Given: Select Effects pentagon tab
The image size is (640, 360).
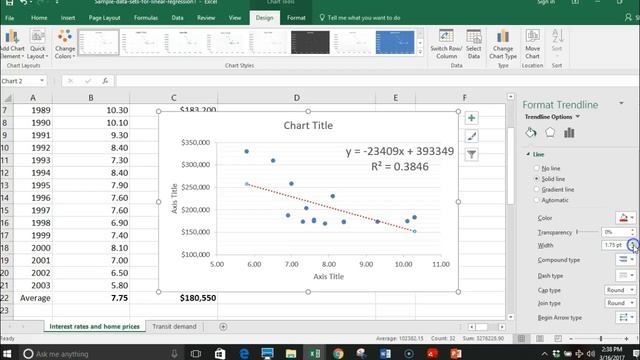Looking at the screenshot, I should (x=550, y=132).
